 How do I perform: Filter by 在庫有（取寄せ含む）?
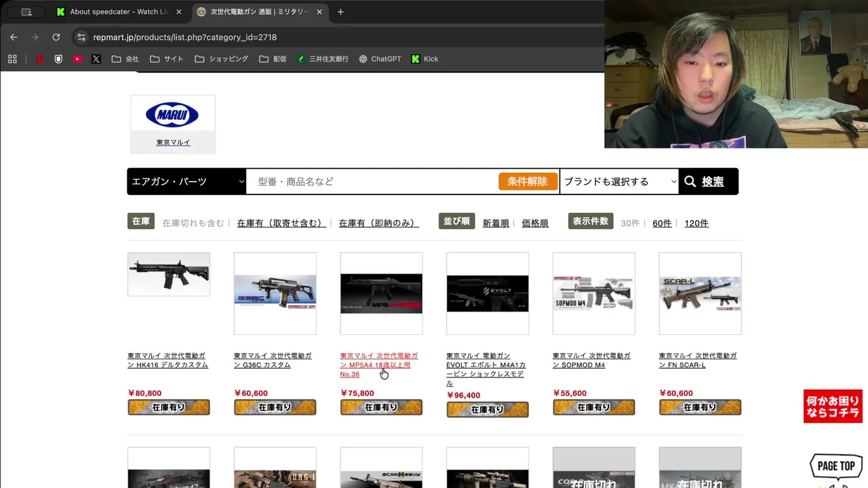click(x=281, y=223)
